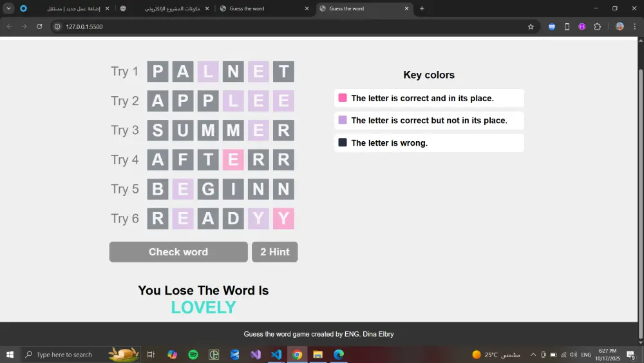The image size is (644, 363).
Task: Open Windows Start menu
Action: [x=10, y=355]
